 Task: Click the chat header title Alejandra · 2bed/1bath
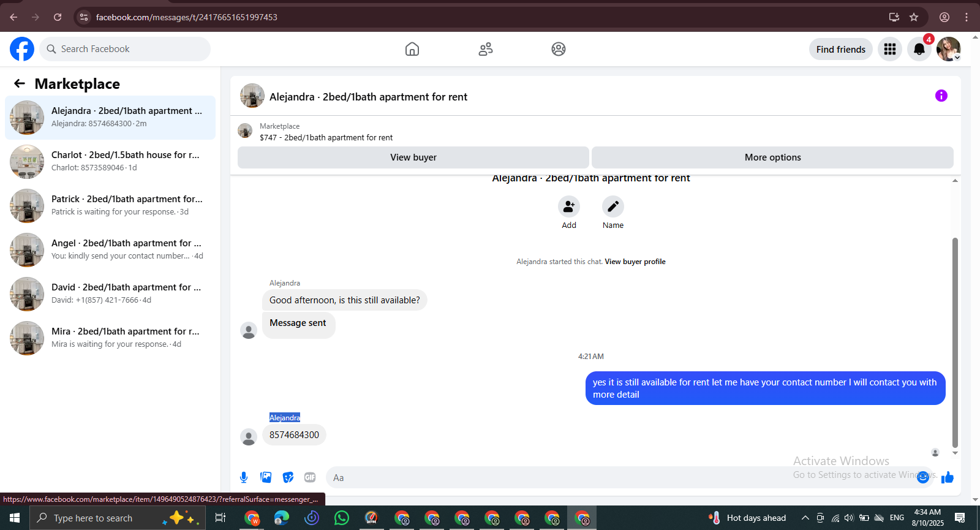point(368,97)
